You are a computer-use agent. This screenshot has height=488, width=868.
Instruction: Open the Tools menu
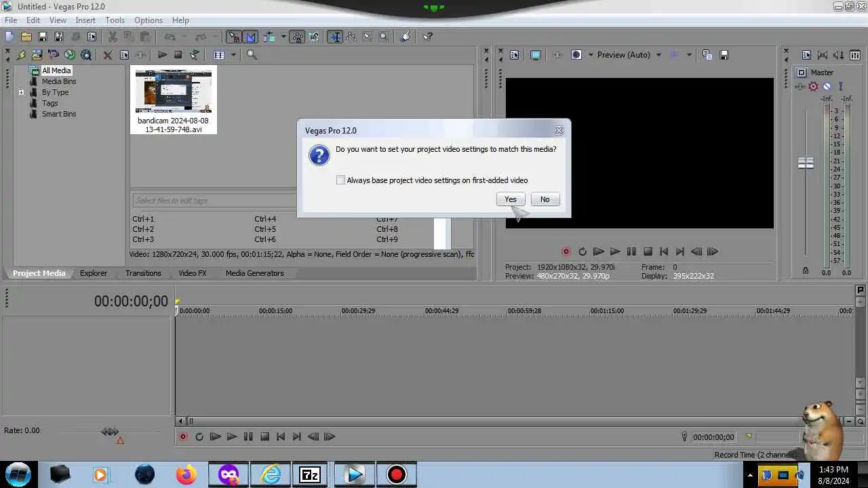pyautogui.click(x=115, y=20)
